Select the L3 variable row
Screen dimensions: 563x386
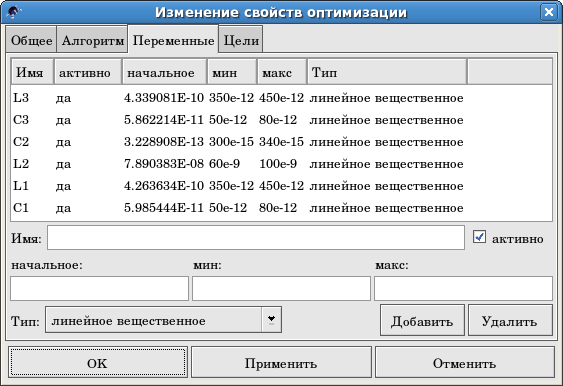pyautogui.click(x=282, y=98)
